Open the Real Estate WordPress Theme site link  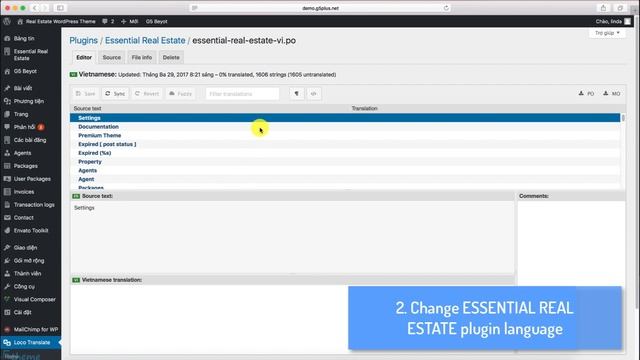(x=56, y=21)
